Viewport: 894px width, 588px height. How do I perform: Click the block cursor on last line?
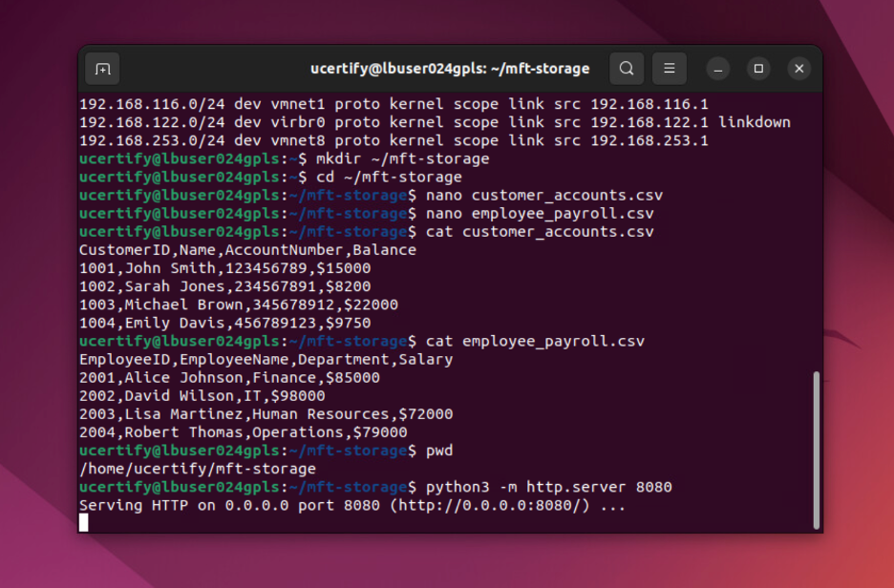[84, 522]
